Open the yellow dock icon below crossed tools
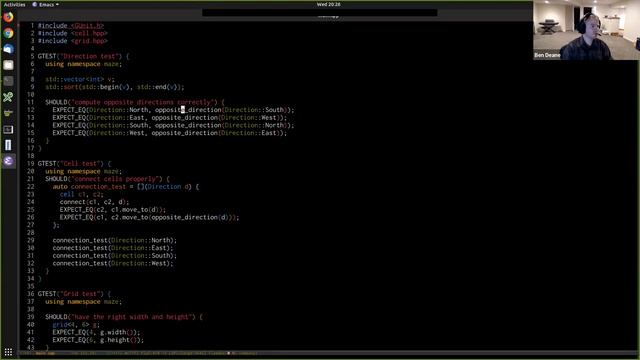 coord(8,113)
